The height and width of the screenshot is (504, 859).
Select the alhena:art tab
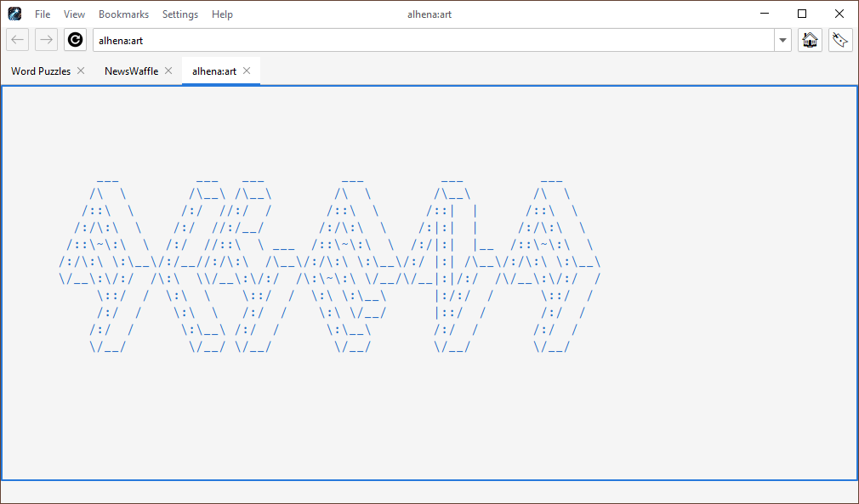click(x=214, y=71)
